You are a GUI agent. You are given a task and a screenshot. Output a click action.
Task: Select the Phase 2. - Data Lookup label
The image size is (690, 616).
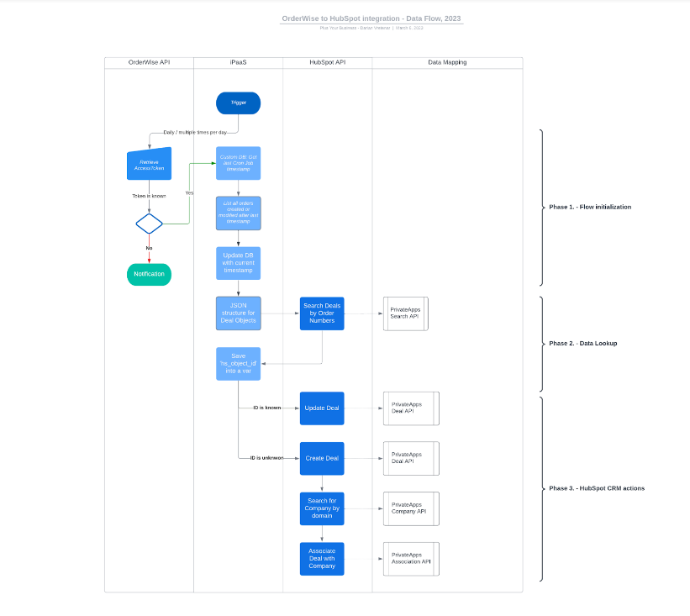click(x=583, y=343)
